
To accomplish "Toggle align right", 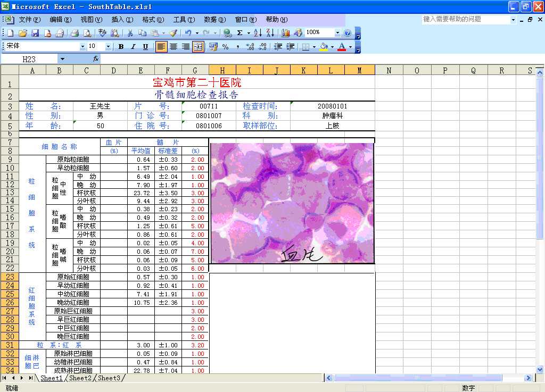I will pyautogui.click(x=186, y=47).
